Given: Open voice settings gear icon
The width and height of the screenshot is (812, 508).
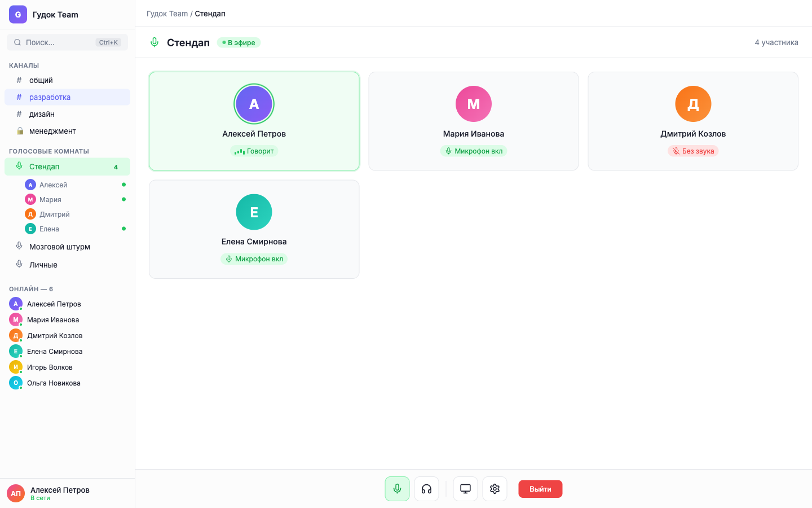Looking at the screenshot, I should (495, 489).
